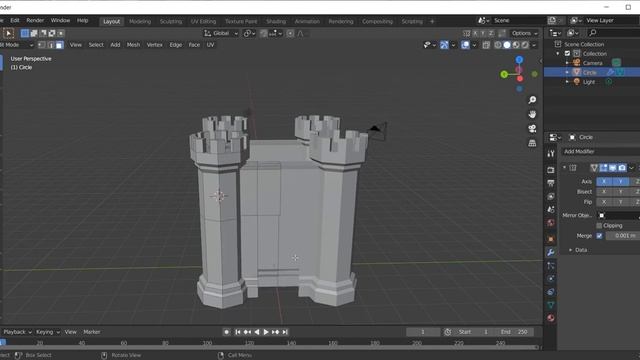Toggle mirror Axis Y button
This screenshot has height=360, width=640.
620,181
